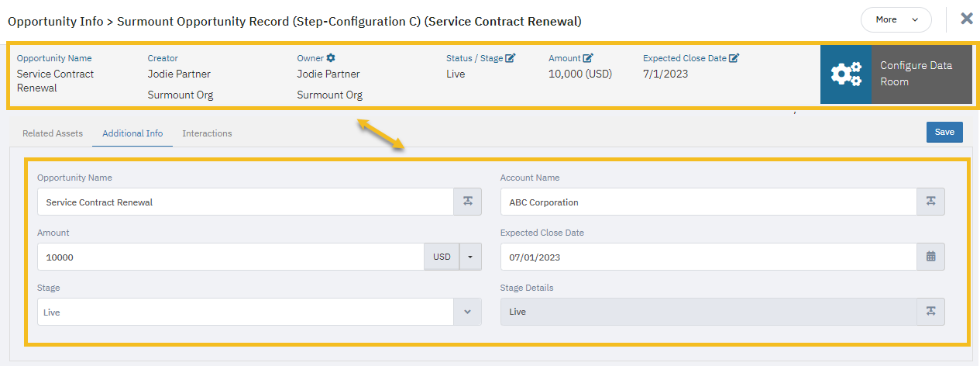The height and width of the screenshot is (366, 980).
Task: Click the Expected Close Date input field
Action: [709, 257]
